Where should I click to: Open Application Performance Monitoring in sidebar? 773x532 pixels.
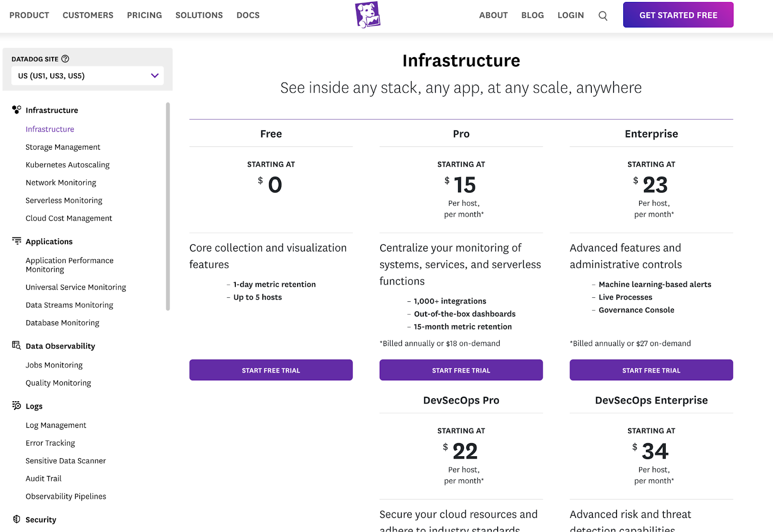pyautogui.click(x=70, y=265)
